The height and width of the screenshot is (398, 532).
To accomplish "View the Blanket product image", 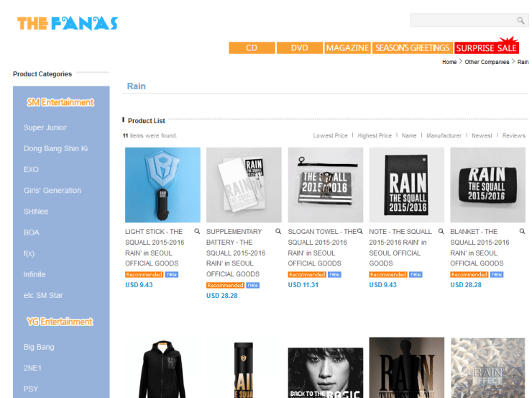I will [488, 185].
